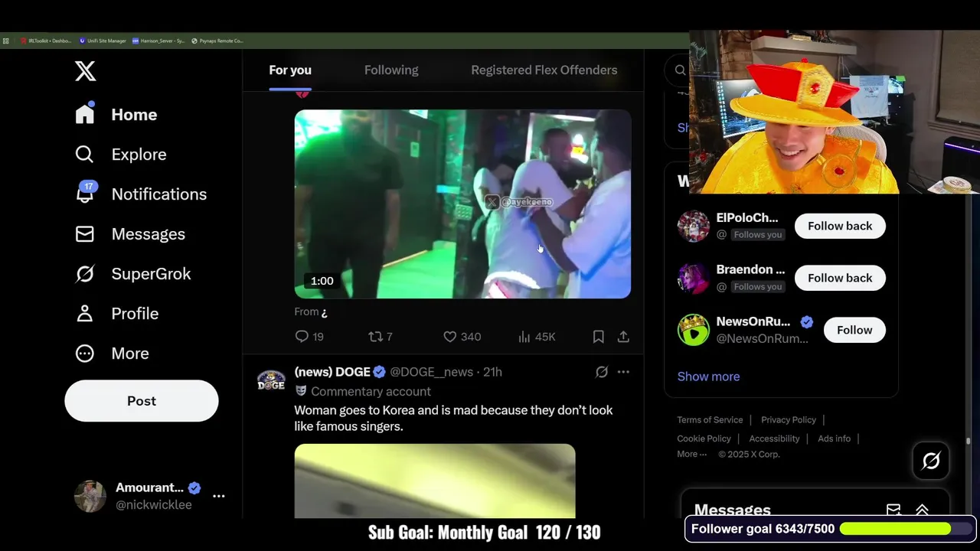The width and height of the screenshot is (980, 551).
Task: Click the © 2025 X Corp. text
Action: [x=749, y=454]
